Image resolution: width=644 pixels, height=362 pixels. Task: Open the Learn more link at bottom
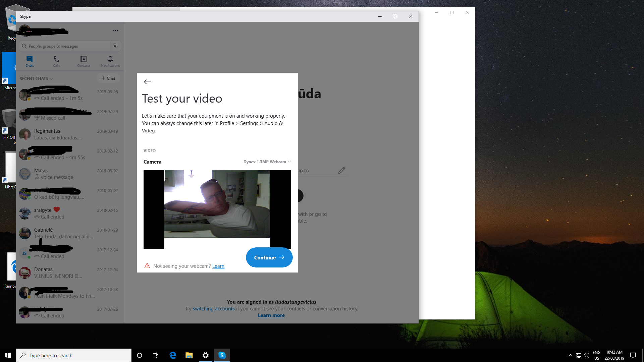point(271,315)
